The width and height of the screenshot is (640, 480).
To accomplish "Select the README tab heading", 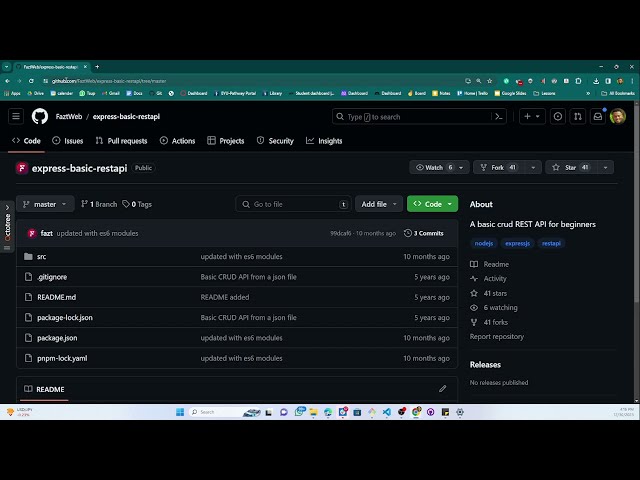I will click(x=44, y=389).
